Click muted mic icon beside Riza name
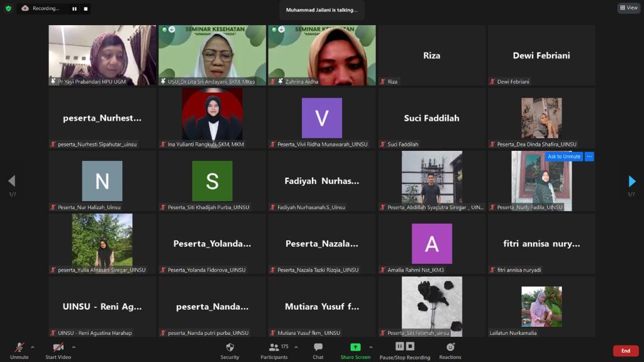The height and width of the screenshot is (362, 644). point(382,82)
